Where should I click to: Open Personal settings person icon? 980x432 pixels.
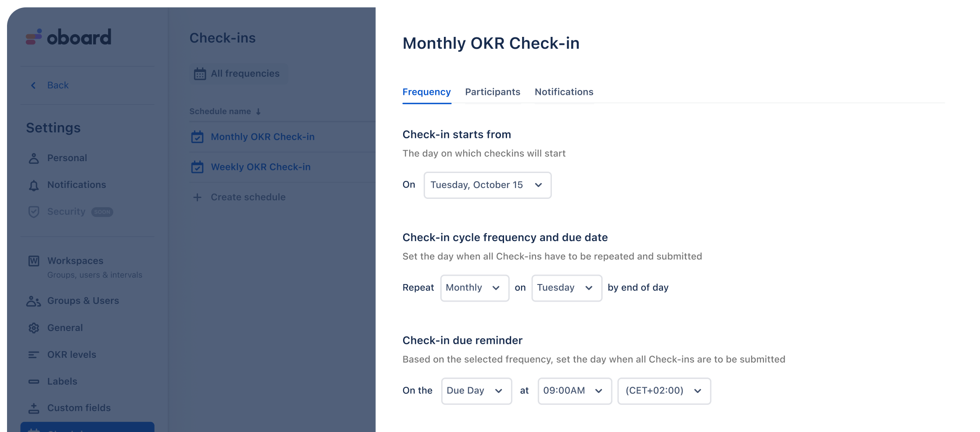pos(34,158)
